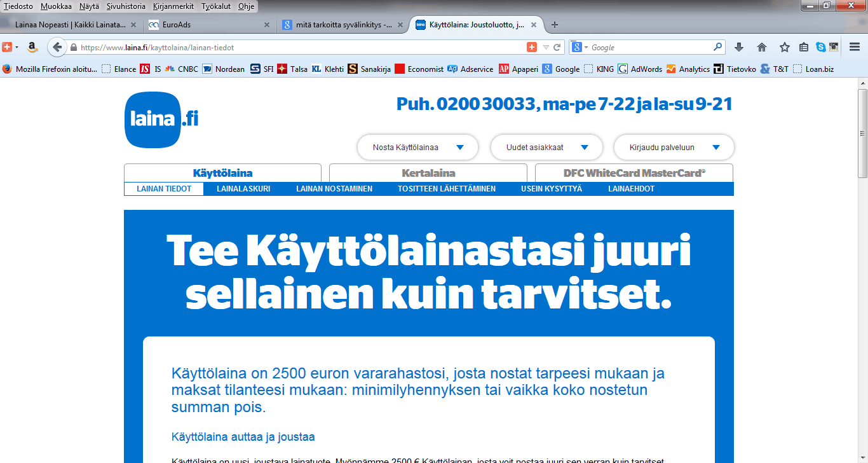This screenshot has height=463, width=868.
Task: Go to USEIN KYSYTTYÄ page
Action: [552, 189]
